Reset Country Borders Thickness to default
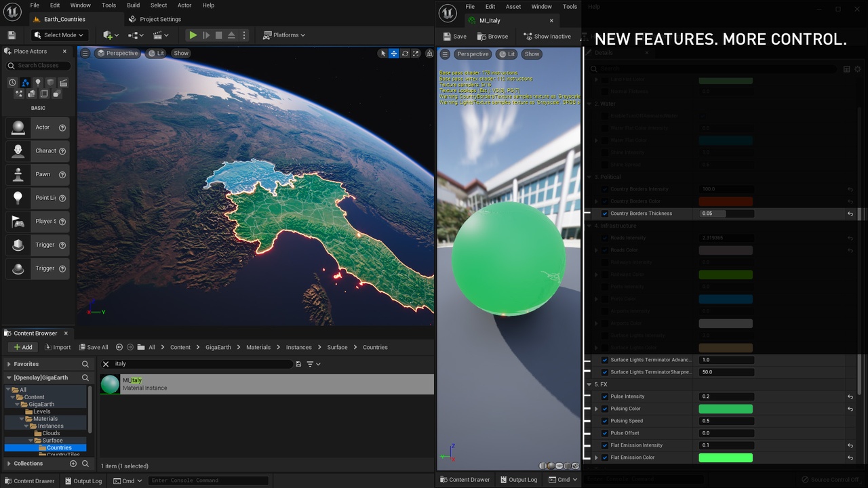The width and height of the screenshot is (868, 488). coord(850,213)
